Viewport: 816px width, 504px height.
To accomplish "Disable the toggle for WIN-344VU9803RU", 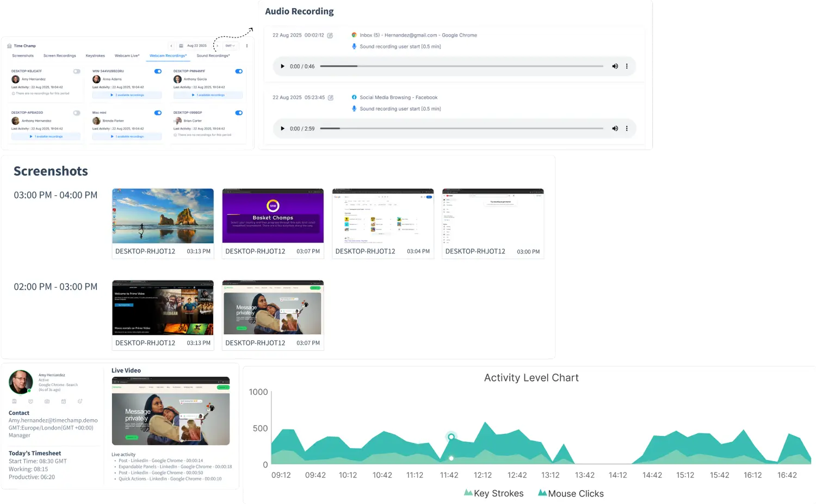I will click(x=158, y=71).
